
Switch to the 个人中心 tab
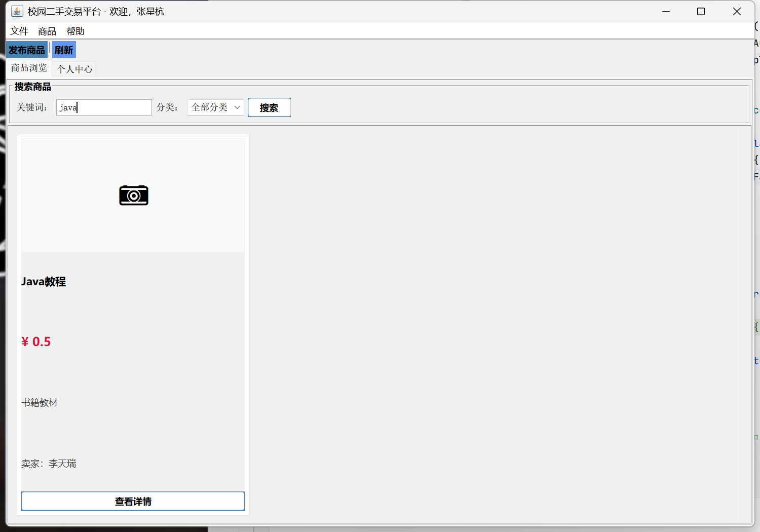[74, 69]
